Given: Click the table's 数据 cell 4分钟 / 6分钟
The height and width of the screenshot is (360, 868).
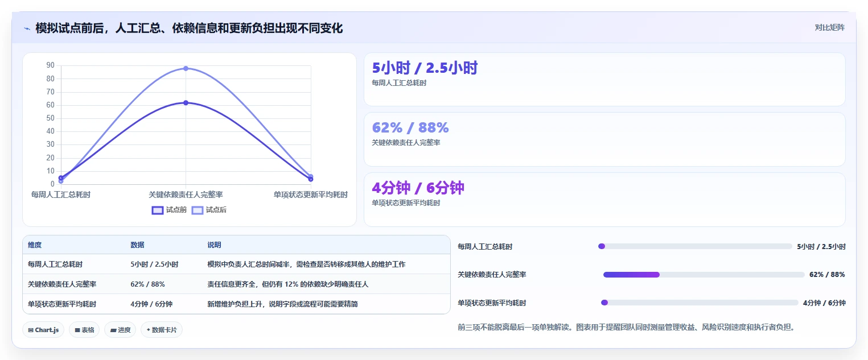Looking at the screenshot, I should tap(151, 304).
